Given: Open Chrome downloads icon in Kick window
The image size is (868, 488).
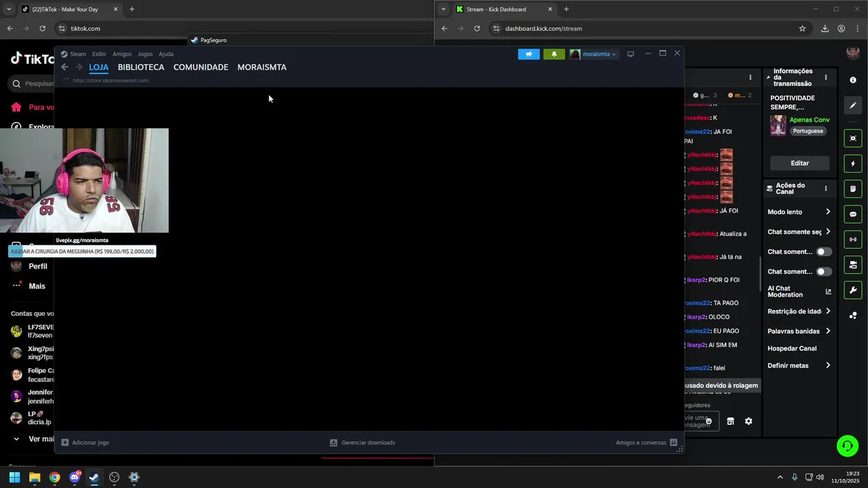Looking at the screenshot, I should pos(825,28).
